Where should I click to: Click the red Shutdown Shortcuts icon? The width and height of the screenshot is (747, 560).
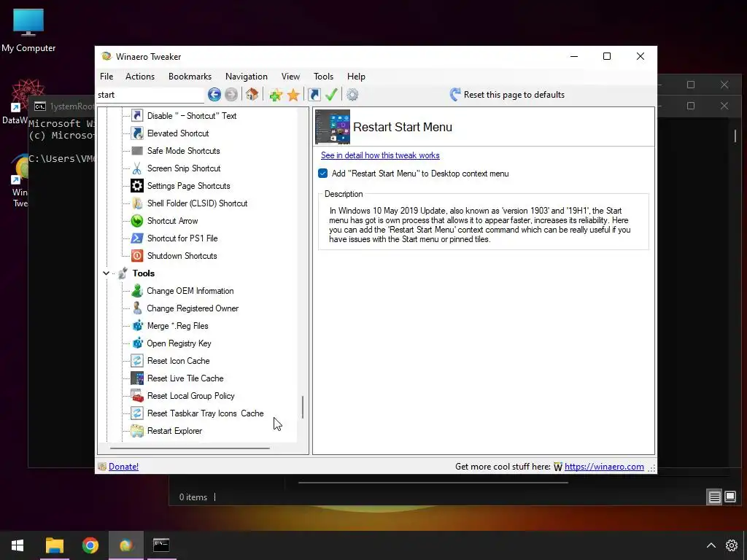point(137,256)
